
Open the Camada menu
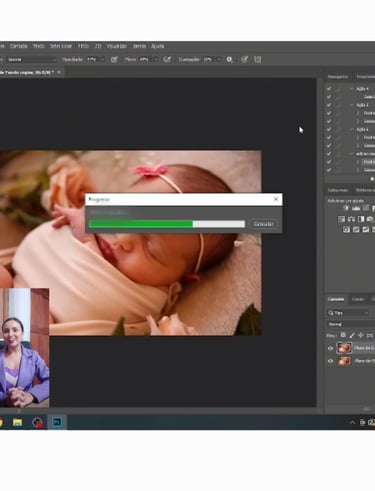pyautogui.click(x=18, y=46)
